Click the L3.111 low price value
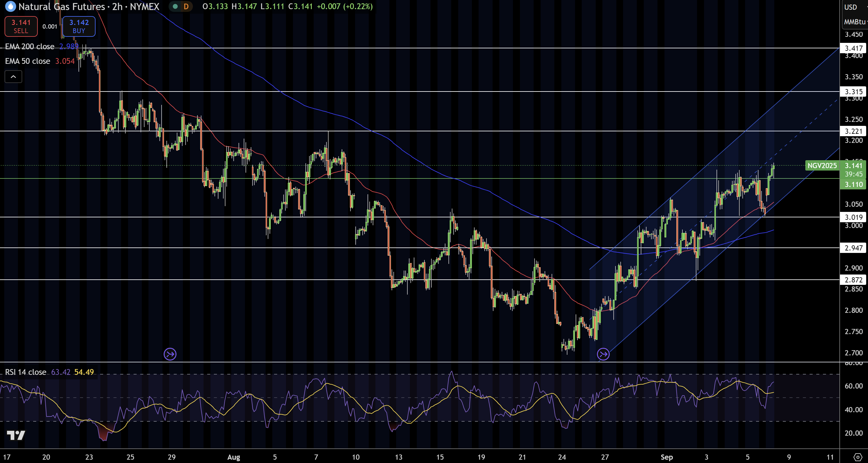 pos(272,6)
